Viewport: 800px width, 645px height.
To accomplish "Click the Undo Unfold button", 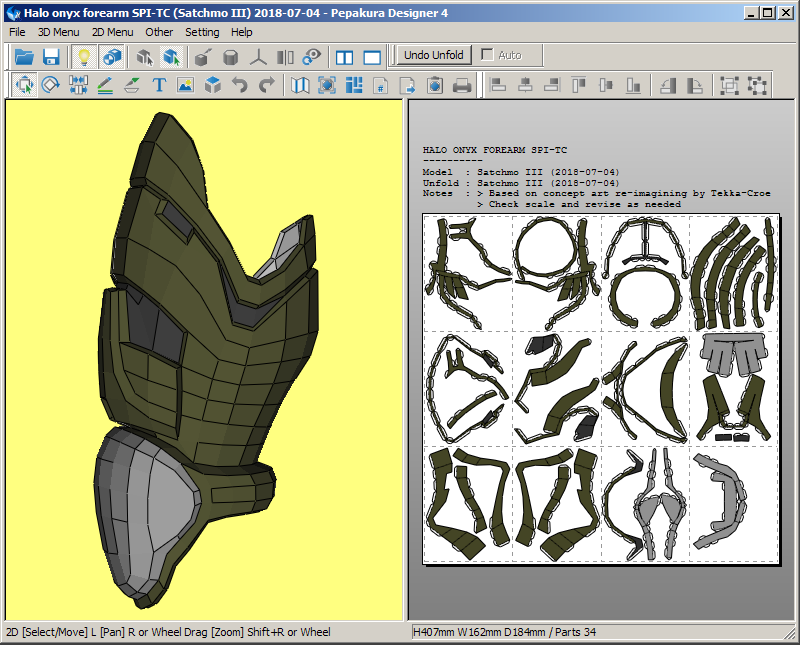I will pos(433,55).
